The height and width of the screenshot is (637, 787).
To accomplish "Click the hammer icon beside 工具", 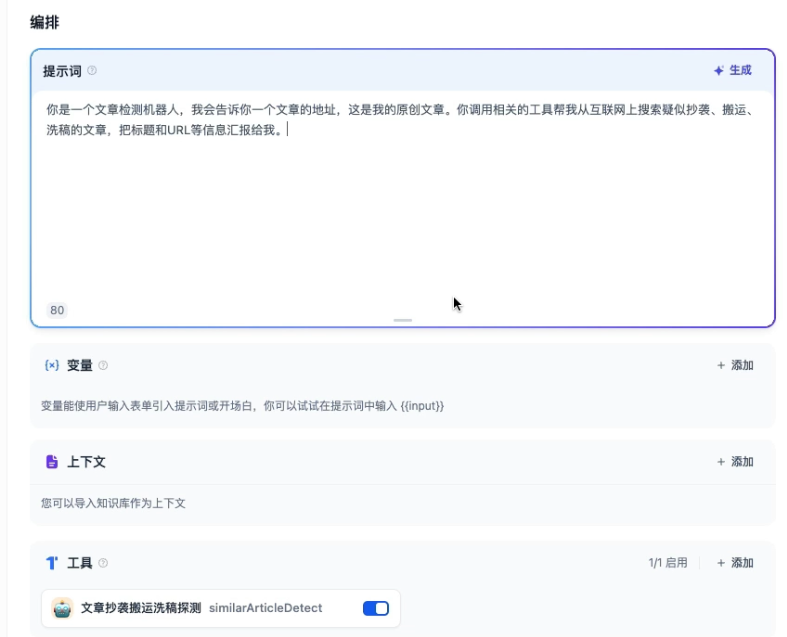I will coord(52,563).
